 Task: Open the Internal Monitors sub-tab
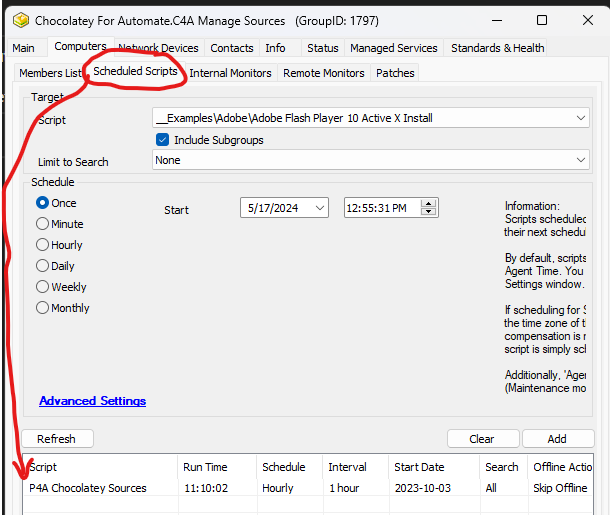click(x=230, y=73)
